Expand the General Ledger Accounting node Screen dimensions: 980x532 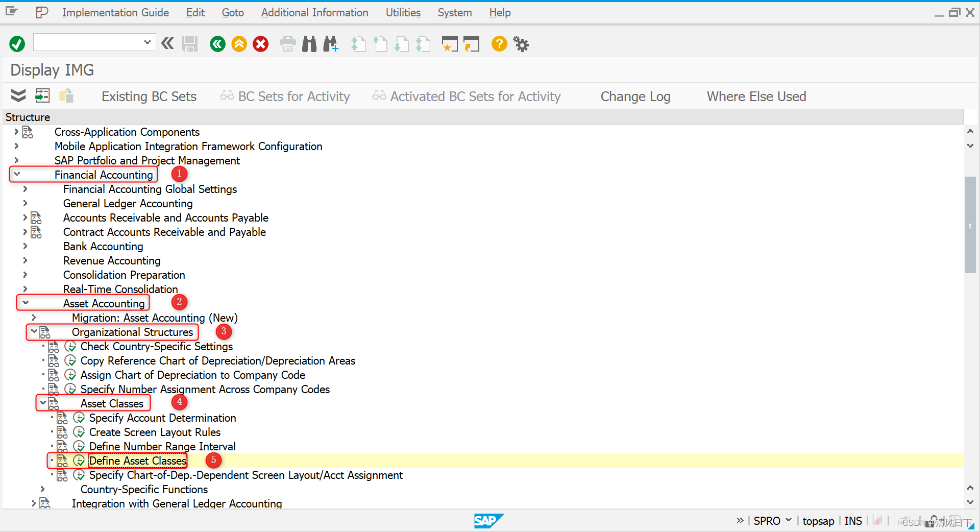(x=25, y=203)
